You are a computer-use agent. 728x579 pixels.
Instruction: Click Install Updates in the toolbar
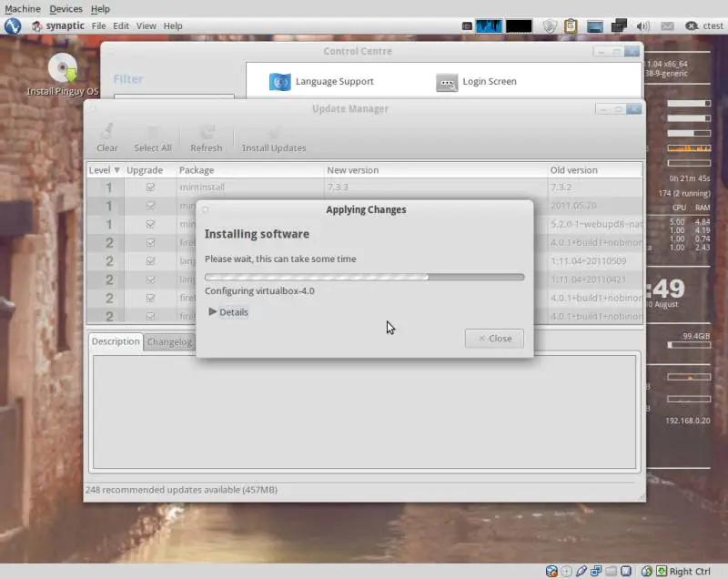coord(274,137)
